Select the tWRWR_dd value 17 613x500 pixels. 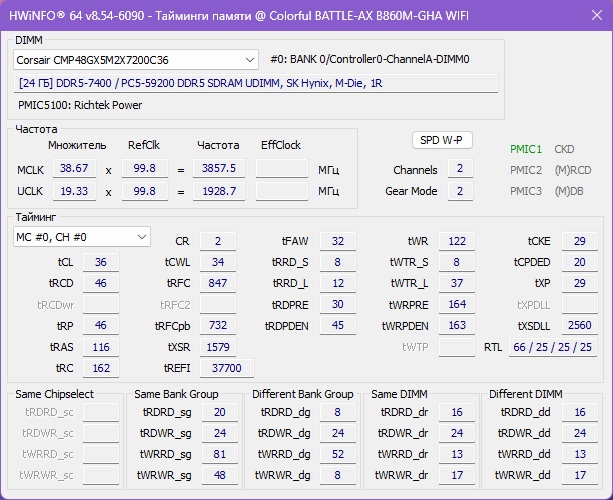coord(580,475)
